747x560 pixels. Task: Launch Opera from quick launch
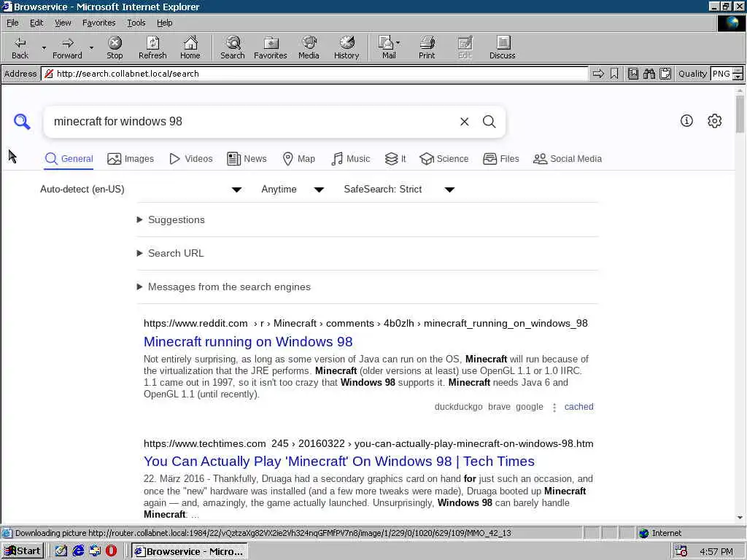[112, 551]
